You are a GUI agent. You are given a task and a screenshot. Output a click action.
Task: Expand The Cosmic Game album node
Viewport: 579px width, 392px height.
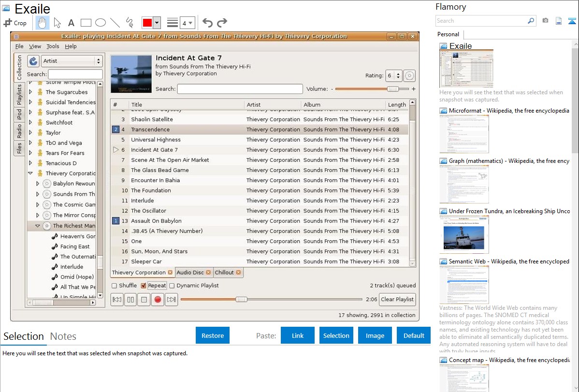coord(38,204)
